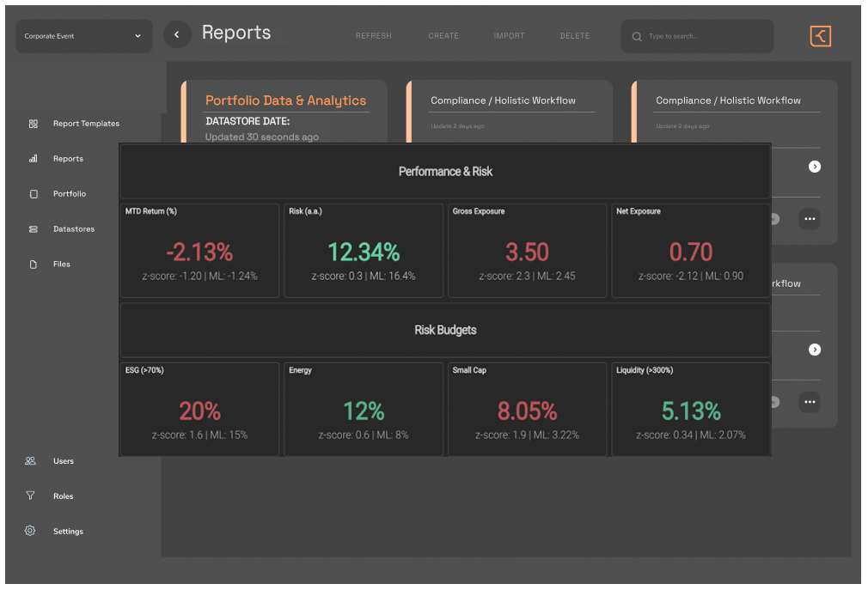Click the CREATE button
Viewport: 868px width, 590px height.
click(x=443, y=36)
